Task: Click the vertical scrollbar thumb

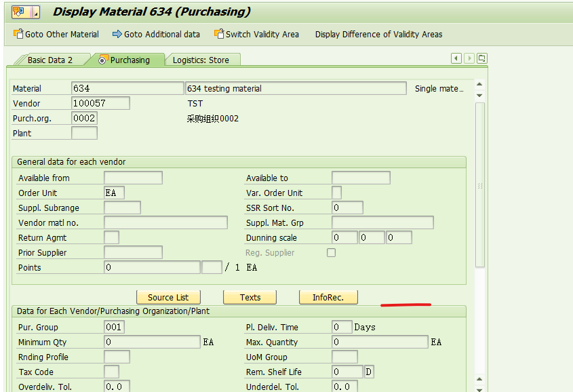Action: (x=480, y=185)
